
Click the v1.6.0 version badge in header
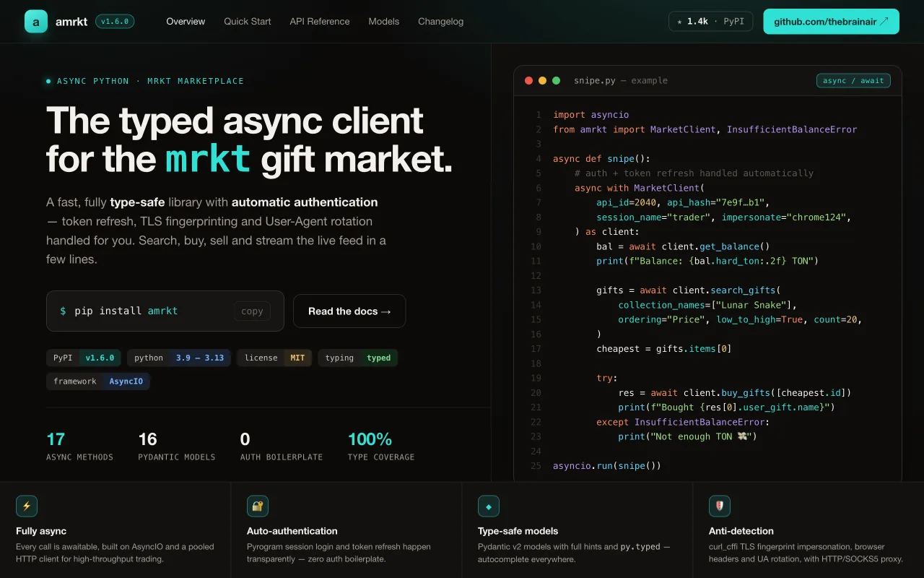[115, 22]
